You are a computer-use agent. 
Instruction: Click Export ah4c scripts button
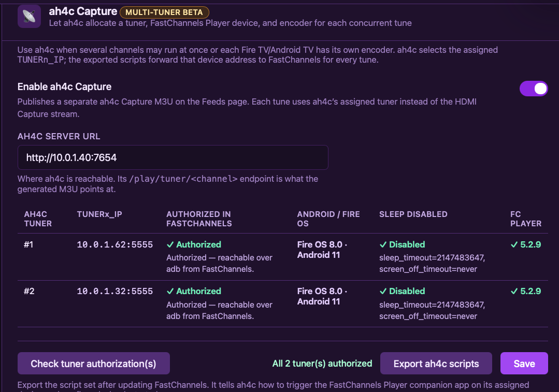[436, 364]
